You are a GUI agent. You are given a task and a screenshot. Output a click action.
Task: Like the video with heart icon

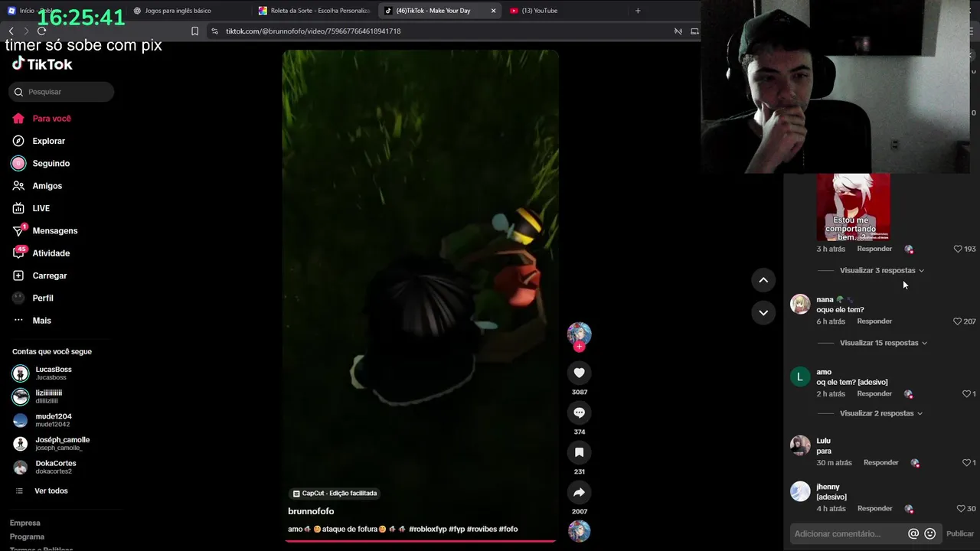click(x=579, y=373)
